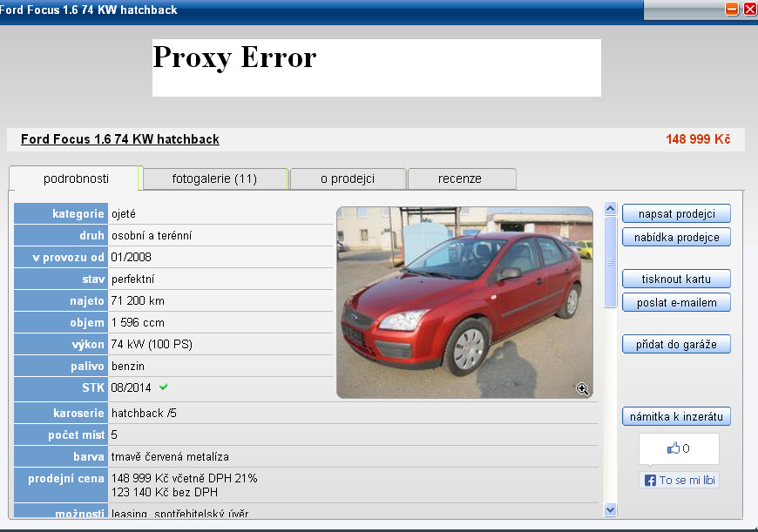Click the Facebook logo in 'To se mi líbí'
The width and height of the screenshot is (758, 532).
pyautogui.click(x=650, y=481)
